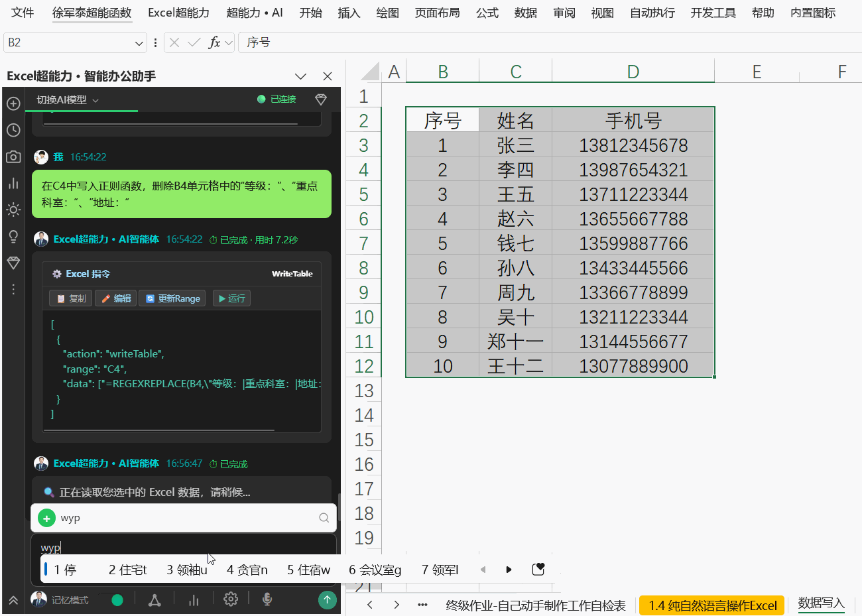Click the cancel X icon in formula bar
The image size is (862, 616).
[x=174, y=42]
